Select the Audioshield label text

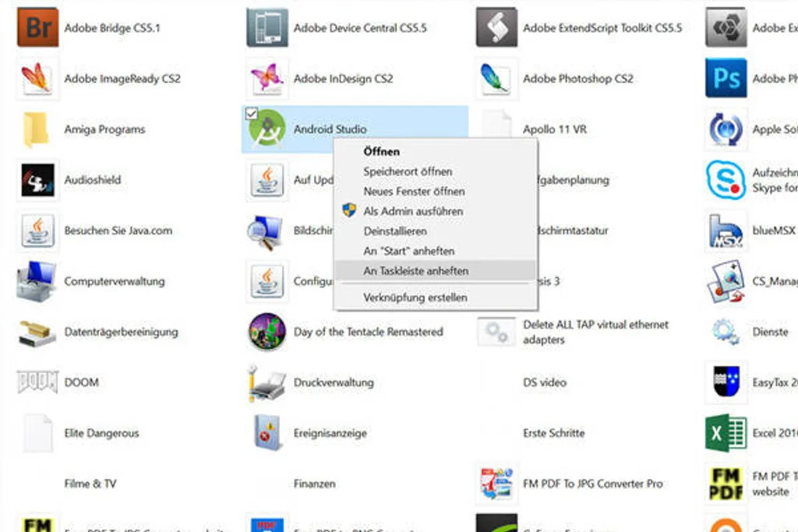tap(93, 179)
